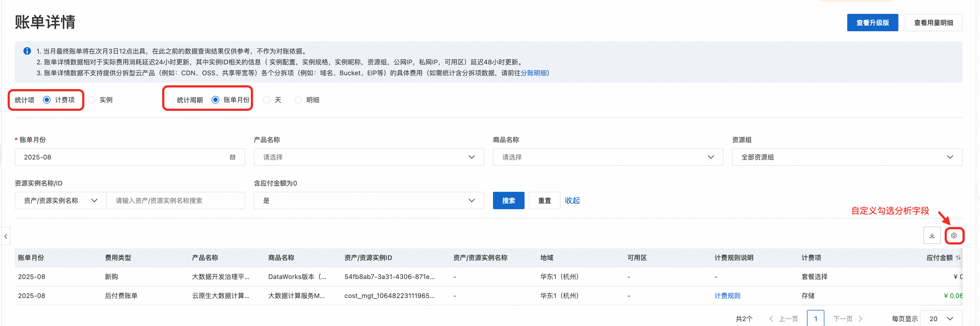Open the 分账明细 link in notice
The image size is (980, 326).
pyautogui.click(x=533, y=73)
